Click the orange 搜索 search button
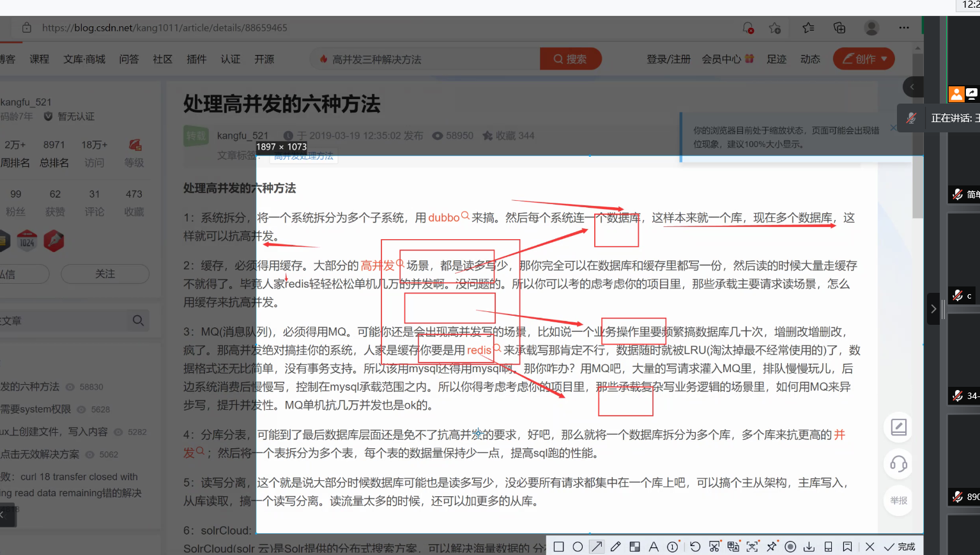Viewport: 980px width, 555px height. click(570, 59)
